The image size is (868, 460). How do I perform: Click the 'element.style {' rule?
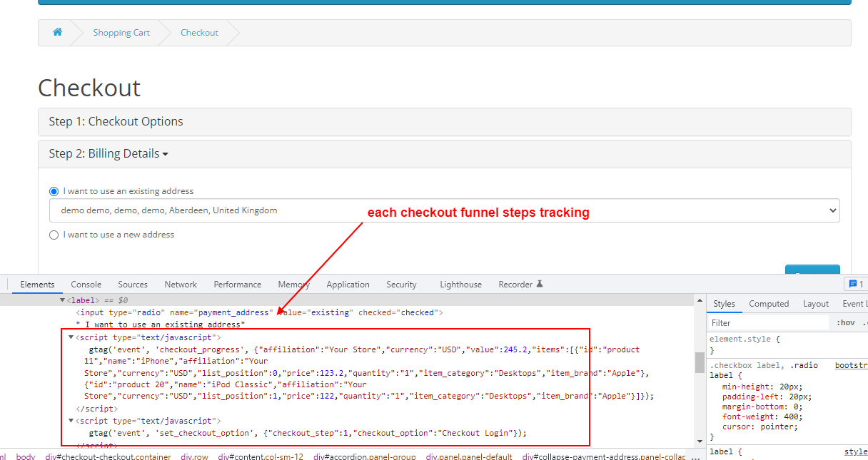click(745, 339)
